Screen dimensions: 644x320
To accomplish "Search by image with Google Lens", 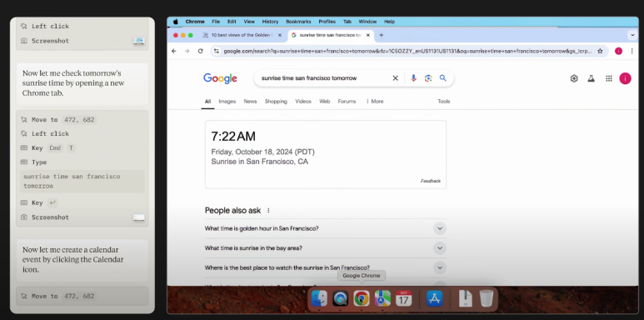I will (428, 78).
